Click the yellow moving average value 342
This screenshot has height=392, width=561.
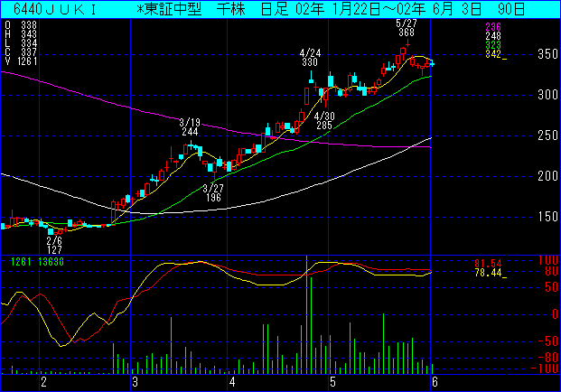[x=493, y=54]
